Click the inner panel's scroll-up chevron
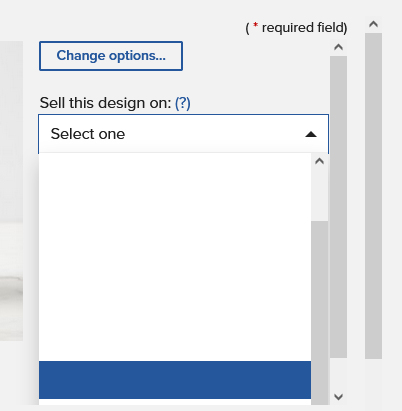The height and width of the screenshot is (411, 402). tap(338, 47)
